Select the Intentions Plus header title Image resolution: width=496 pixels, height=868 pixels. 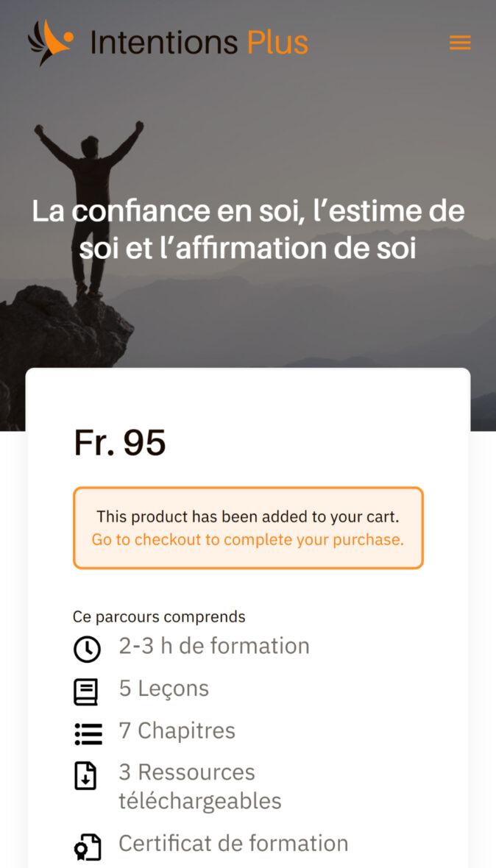197,42
